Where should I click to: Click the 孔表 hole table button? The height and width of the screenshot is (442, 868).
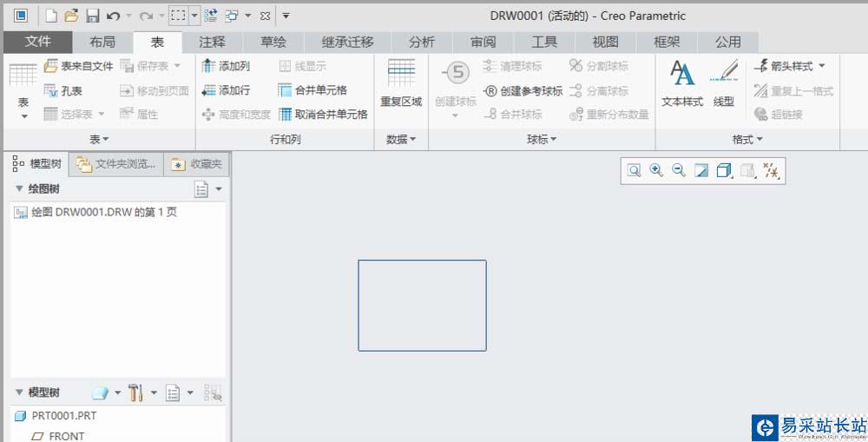click(x=63, y=90)
